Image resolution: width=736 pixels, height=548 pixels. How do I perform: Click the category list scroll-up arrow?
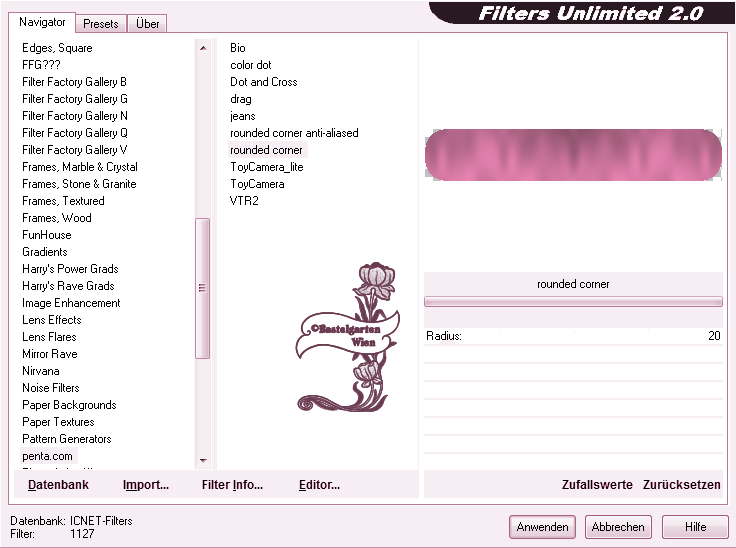click(203, 48)
